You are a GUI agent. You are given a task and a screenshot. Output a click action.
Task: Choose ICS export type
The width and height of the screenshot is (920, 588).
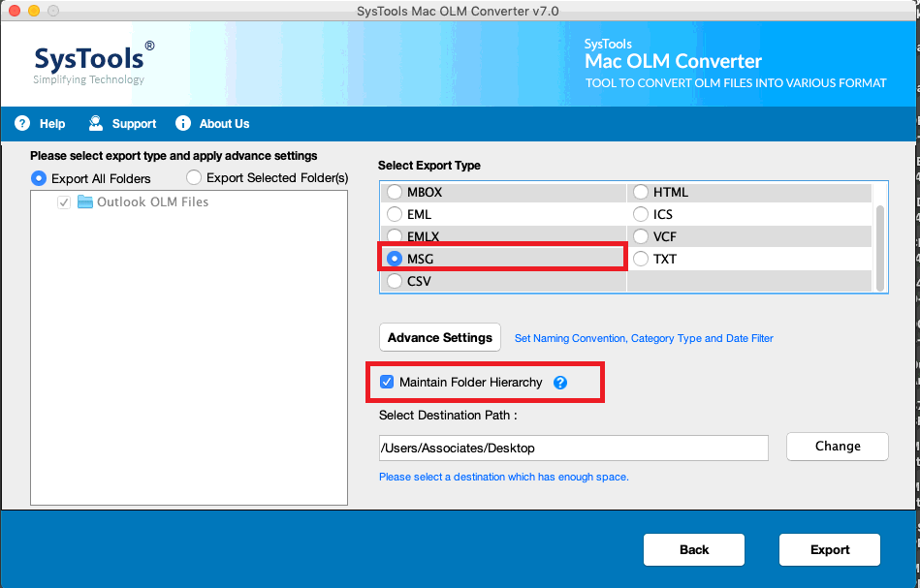(641, 214)
